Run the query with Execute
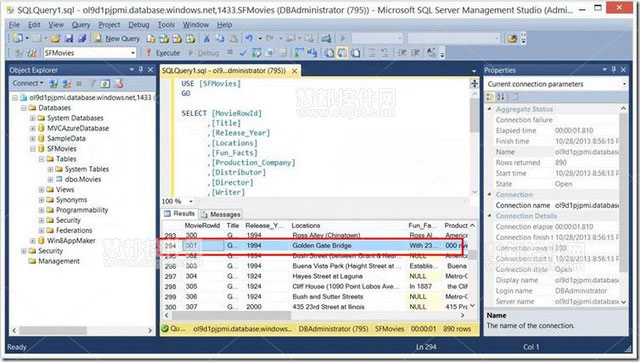This screenshot has width=640, height=362. (x=163, y=53)
